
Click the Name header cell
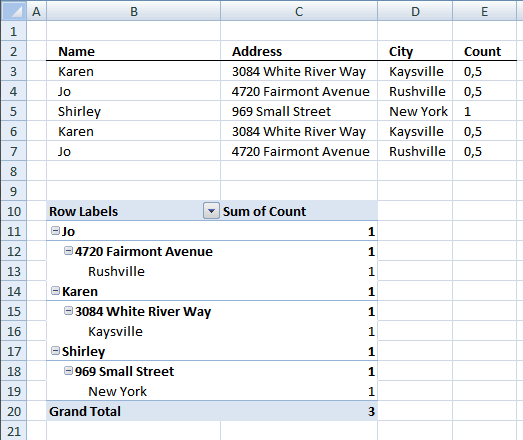point(133,51)
